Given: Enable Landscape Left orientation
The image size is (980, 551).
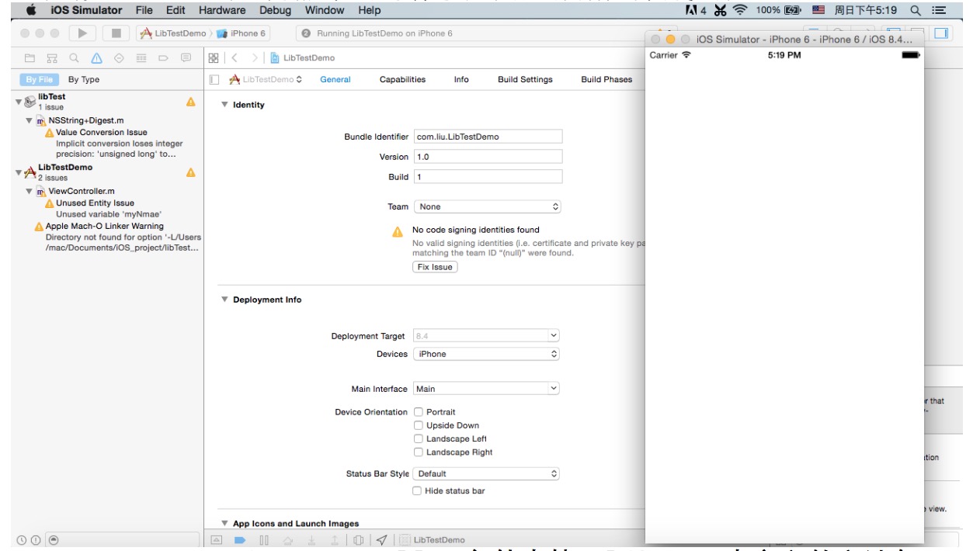Looking at the screenshot, I should click(x=419, y=438).
